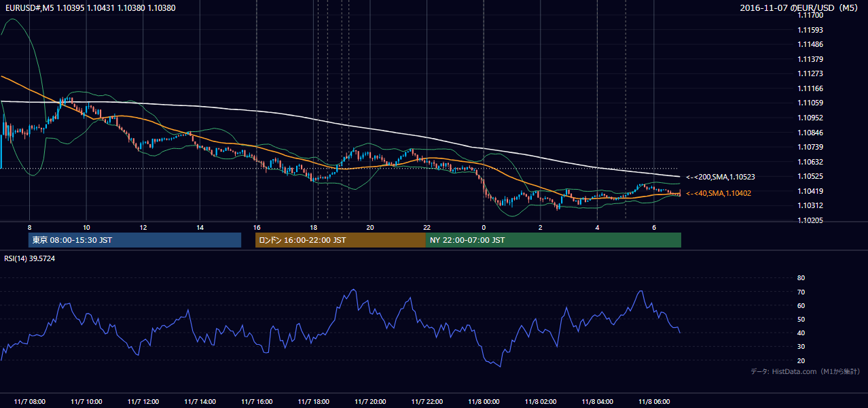
Task: Click the 11/7 14:00 time label
Action: click(x=200, y=401)
